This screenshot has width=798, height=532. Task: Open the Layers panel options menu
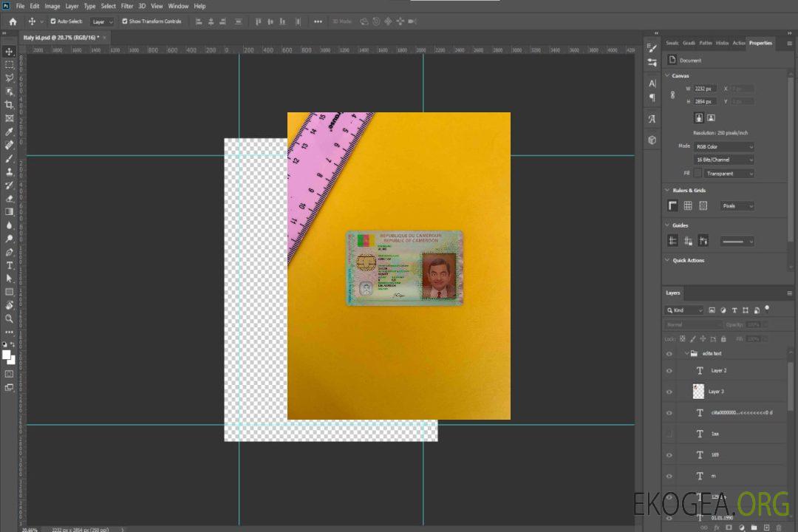[x=789, y=293]
